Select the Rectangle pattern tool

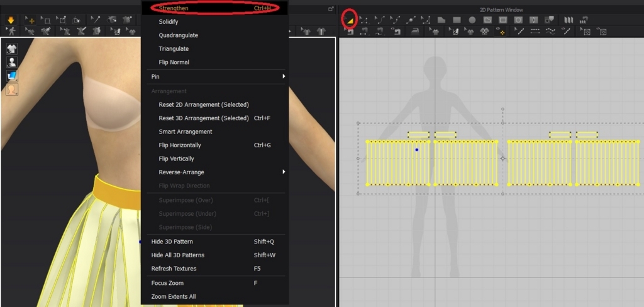point(457,20)
